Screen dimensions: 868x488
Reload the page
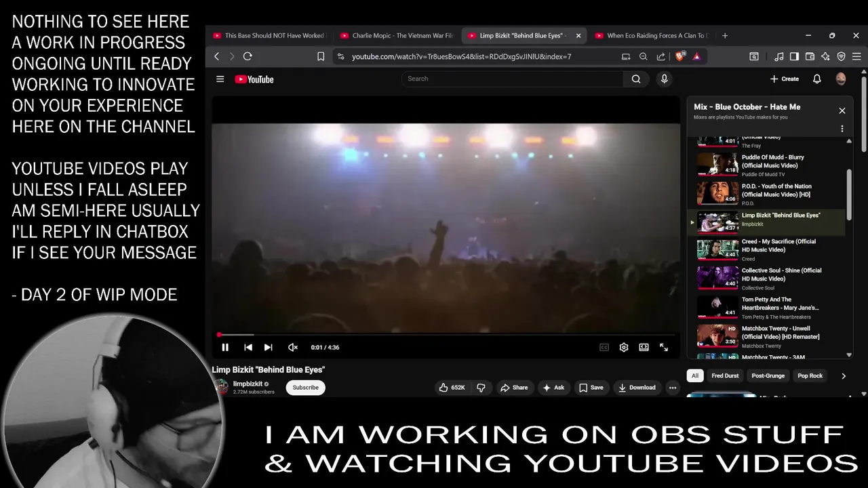click(248, 56)
